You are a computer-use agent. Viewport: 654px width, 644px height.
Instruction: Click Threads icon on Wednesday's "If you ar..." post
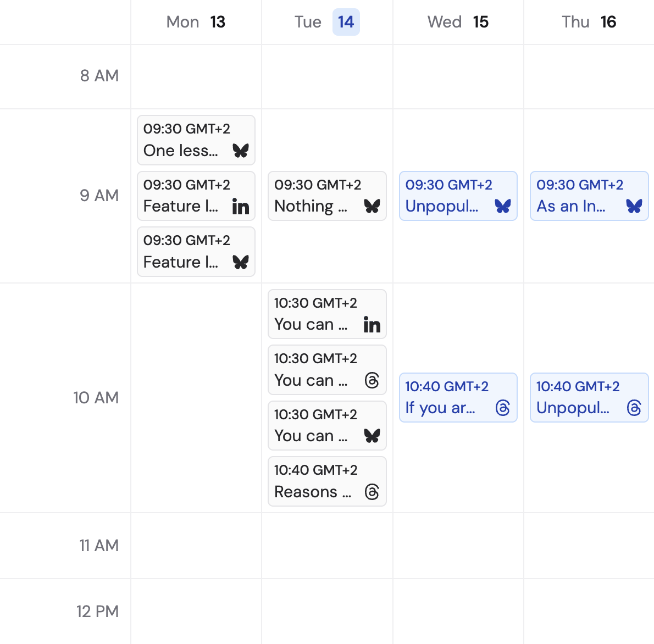tap(503, 408)
